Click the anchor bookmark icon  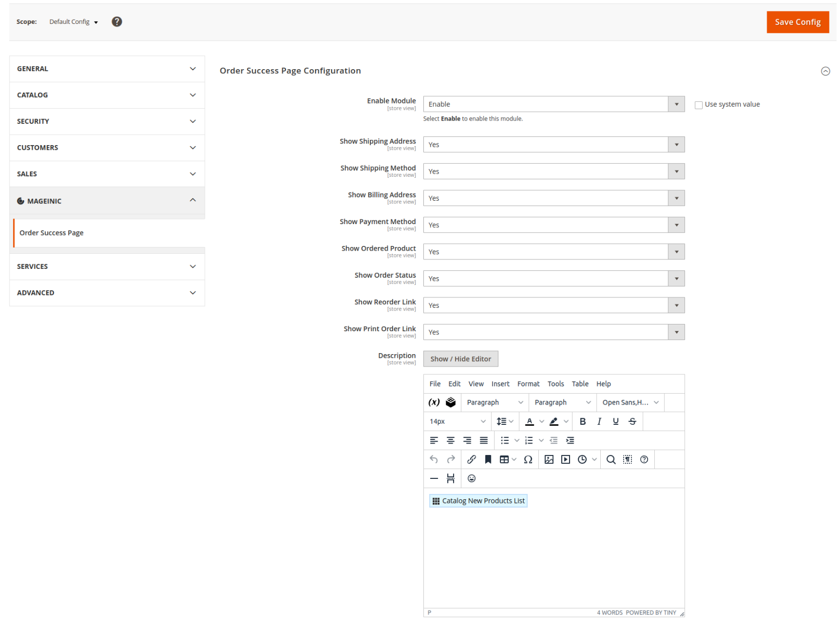[488, 460]
